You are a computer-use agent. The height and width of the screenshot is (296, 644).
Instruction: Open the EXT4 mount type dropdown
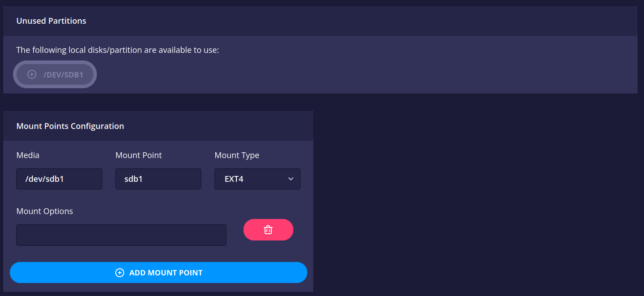tap(257, 179)
